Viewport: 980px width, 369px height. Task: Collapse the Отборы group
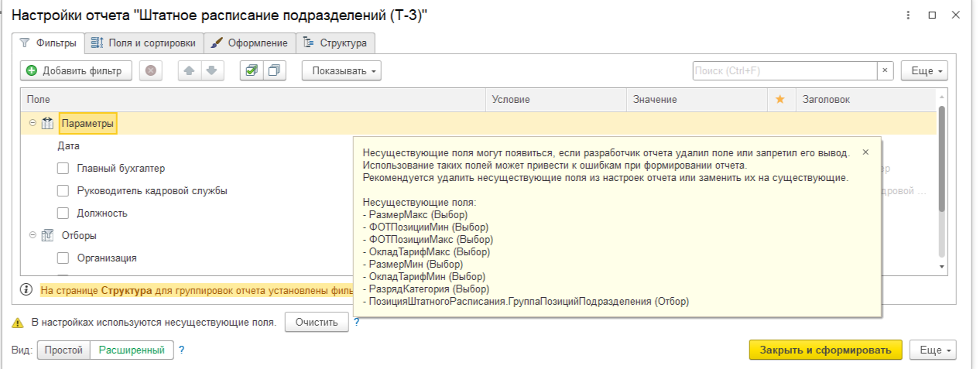click(33, 235)
